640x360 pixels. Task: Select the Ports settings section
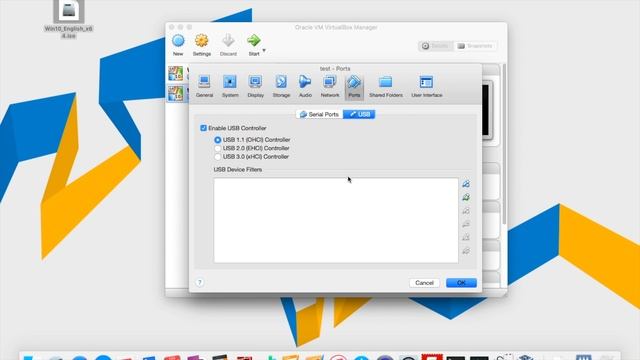[354, 86]
